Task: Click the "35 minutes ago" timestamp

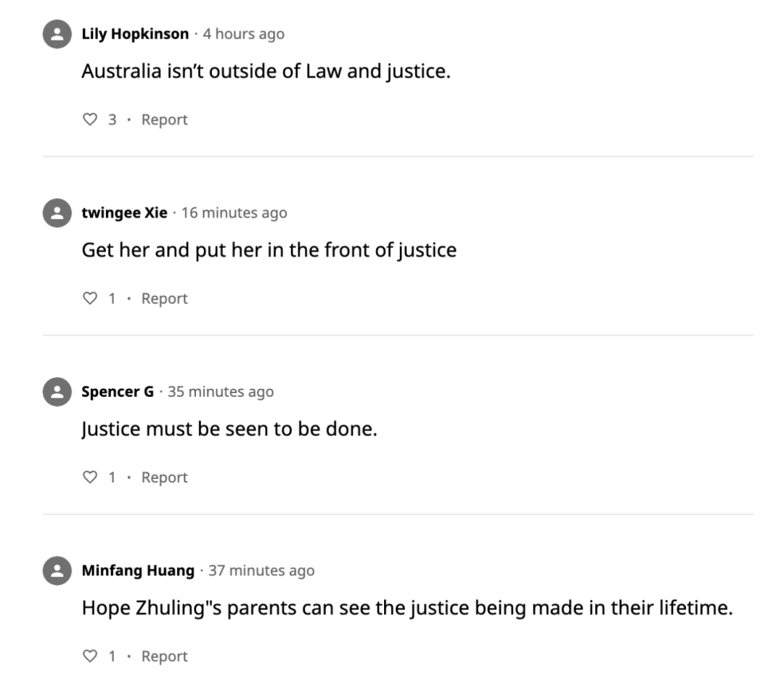Action: [x=221, y=392]
